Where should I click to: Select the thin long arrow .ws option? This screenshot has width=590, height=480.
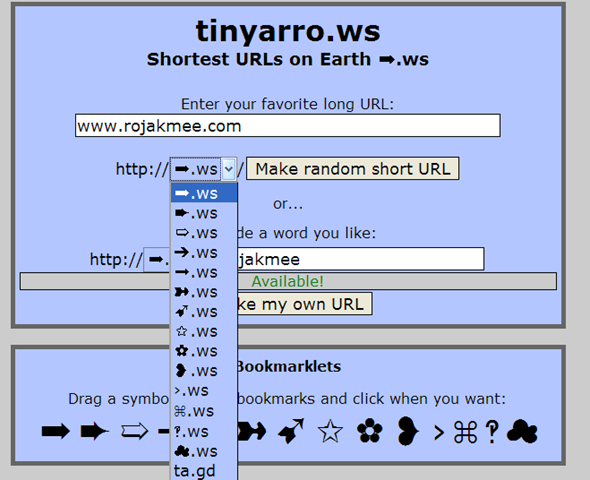point(204,272)
